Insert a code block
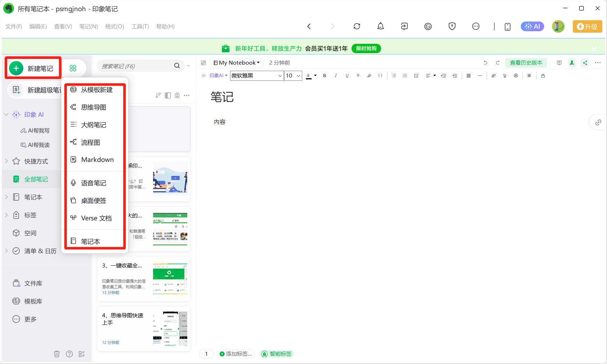Viewport: 607px width, 364px height. click(x=380, y=76)
